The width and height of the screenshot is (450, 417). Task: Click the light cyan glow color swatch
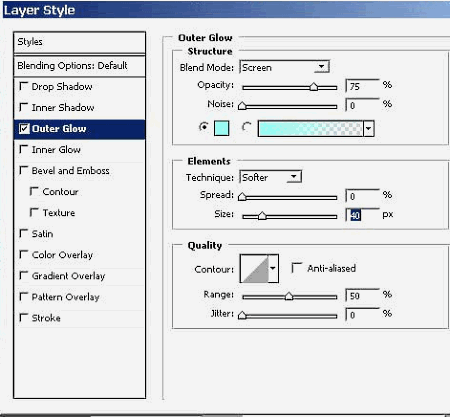coord(221,128)
